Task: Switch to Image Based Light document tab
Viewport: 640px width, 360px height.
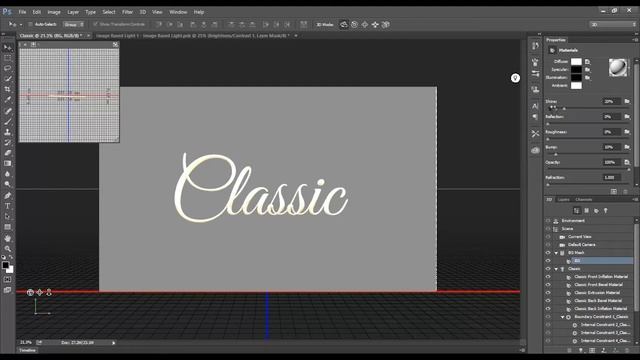Action: pos(193,36)
